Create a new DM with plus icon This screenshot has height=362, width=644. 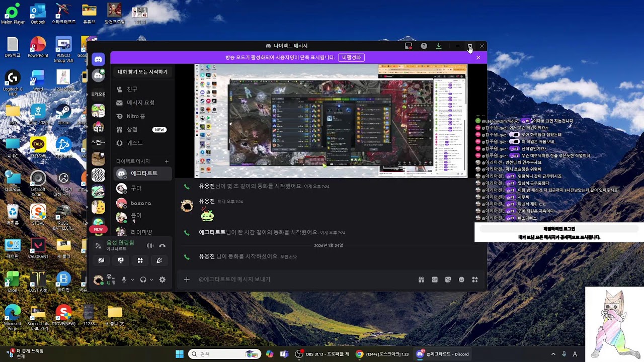tap(167, 161)
